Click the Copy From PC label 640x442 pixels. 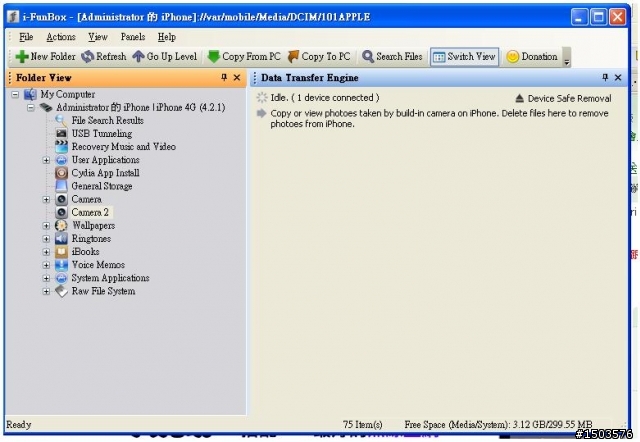pos(251,56)
